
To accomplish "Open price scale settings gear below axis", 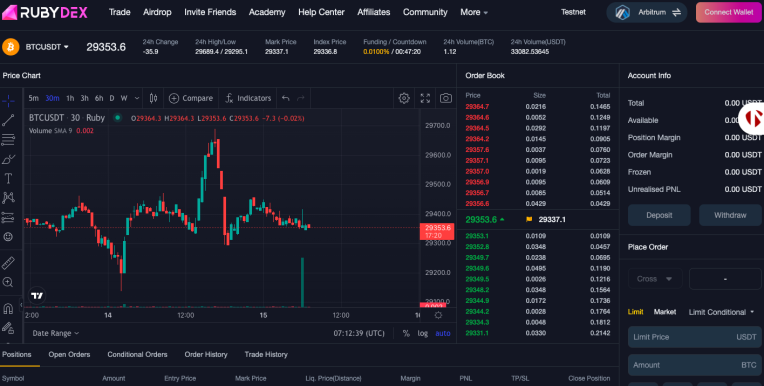I will pyautogui.click(x=438, y=315).
